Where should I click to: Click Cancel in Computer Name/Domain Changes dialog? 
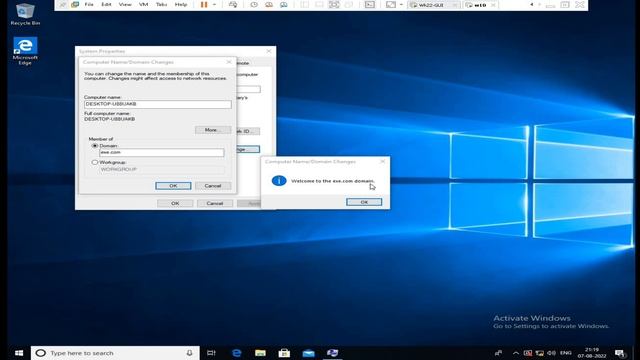coord(213,186)
